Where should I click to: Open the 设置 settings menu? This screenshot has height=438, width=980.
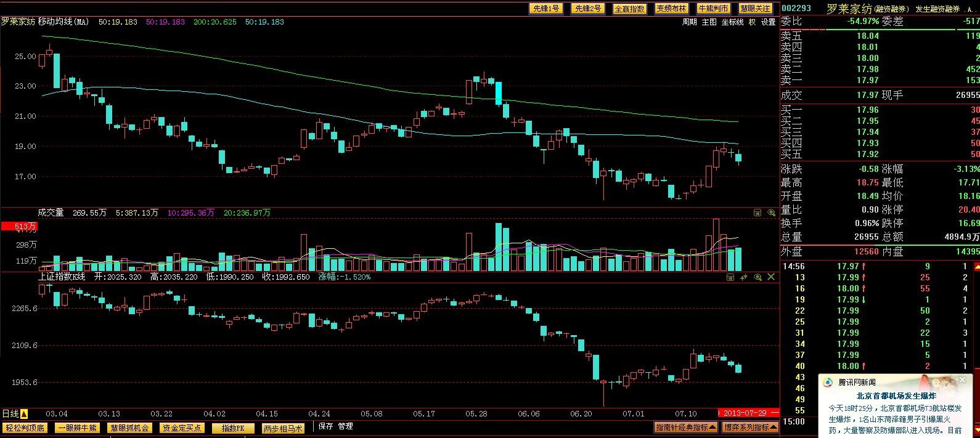coord(768,22)
